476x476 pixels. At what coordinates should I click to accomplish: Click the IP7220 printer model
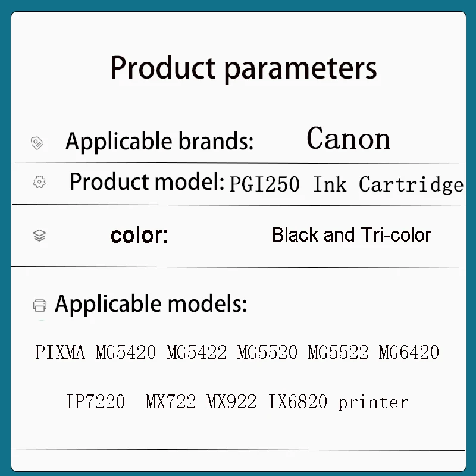click(x=95, y=402)
